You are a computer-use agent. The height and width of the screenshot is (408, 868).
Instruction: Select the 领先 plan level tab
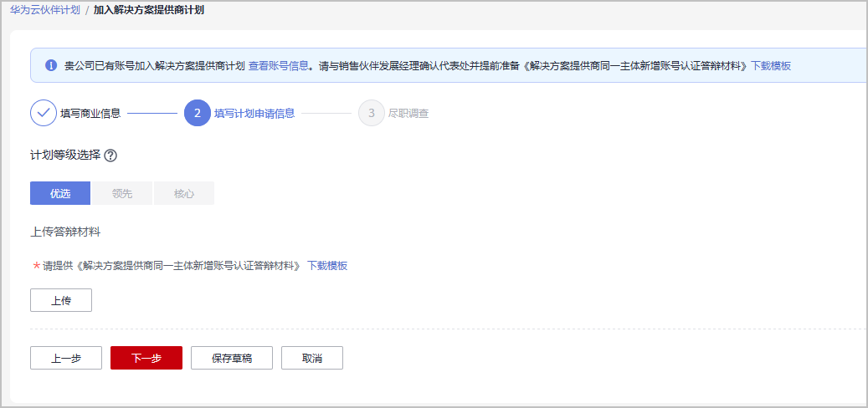(x=121, y=193)
